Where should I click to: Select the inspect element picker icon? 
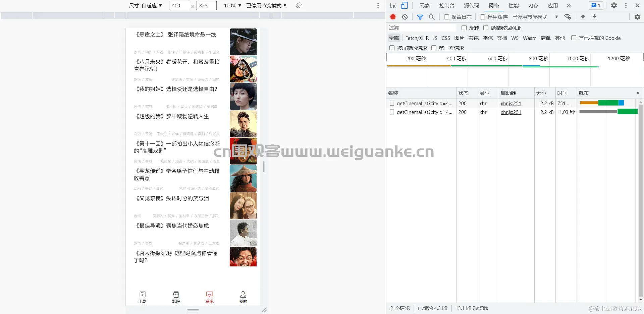[392, 5]
